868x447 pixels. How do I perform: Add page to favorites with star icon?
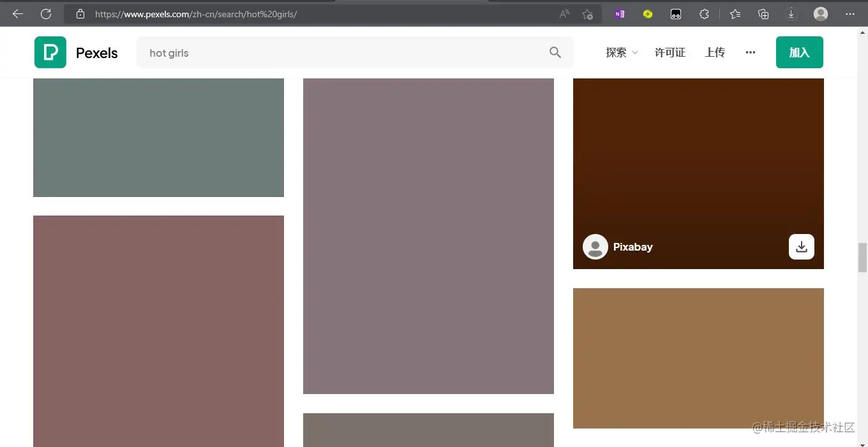pos(588,14)
